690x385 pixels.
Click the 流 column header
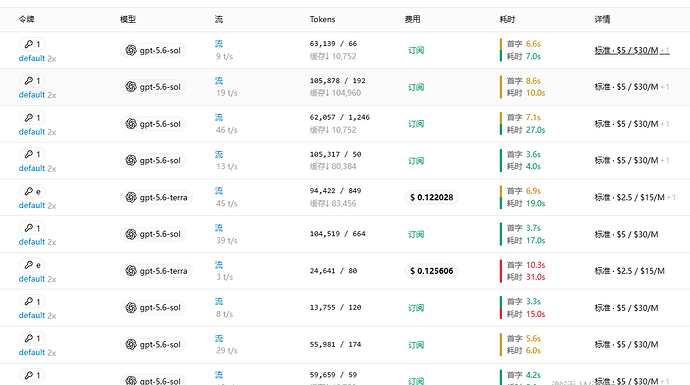point(219,19)
